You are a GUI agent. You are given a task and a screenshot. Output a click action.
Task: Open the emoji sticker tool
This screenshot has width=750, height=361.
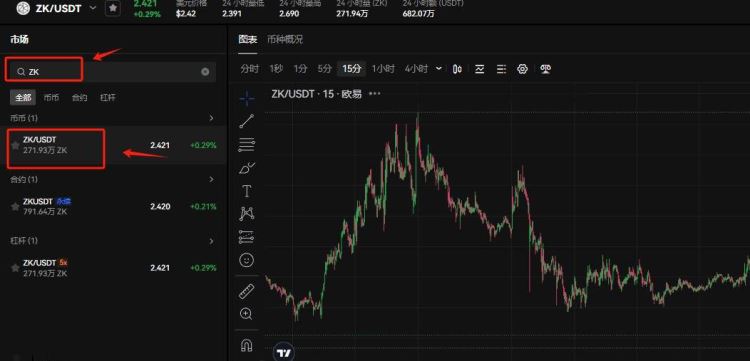[247, 260]
